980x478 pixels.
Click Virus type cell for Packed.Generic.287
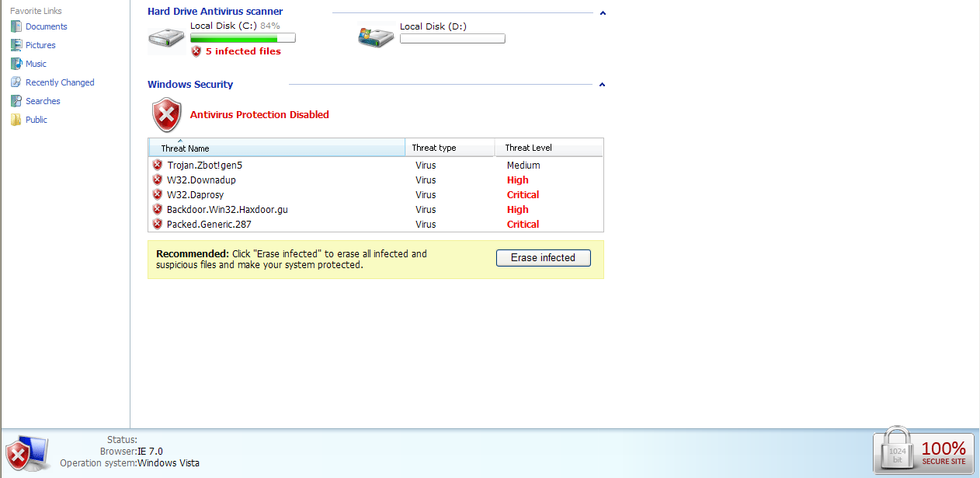pyautogui.click(x=426, y=225)
